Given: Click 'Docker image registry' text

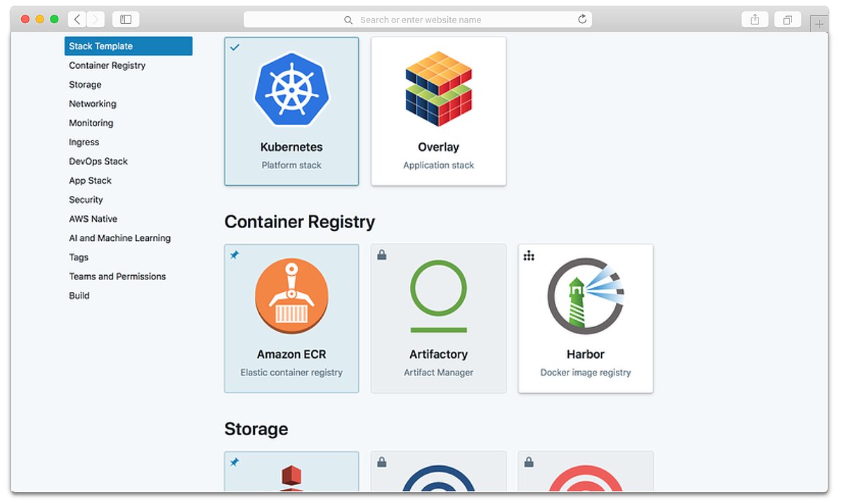Looking at the screenshot, I should pos(586,373).
